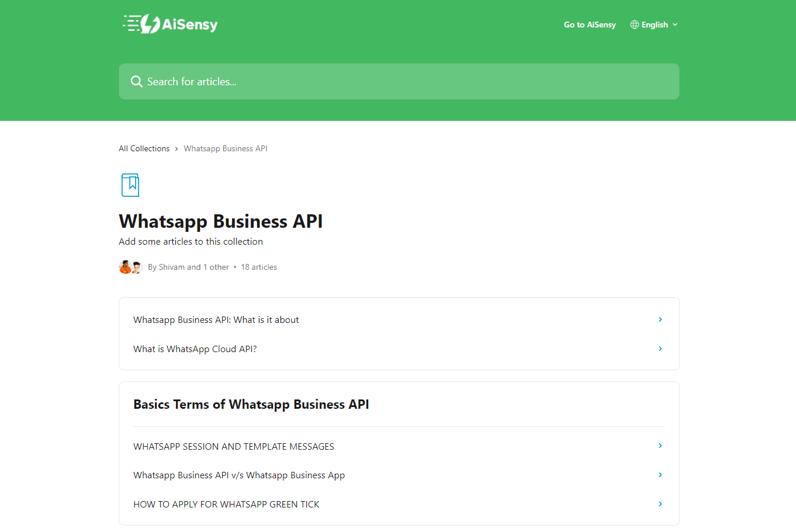796x532 pixels.
Task: Click the second author avatar
Action: point(136,267)
